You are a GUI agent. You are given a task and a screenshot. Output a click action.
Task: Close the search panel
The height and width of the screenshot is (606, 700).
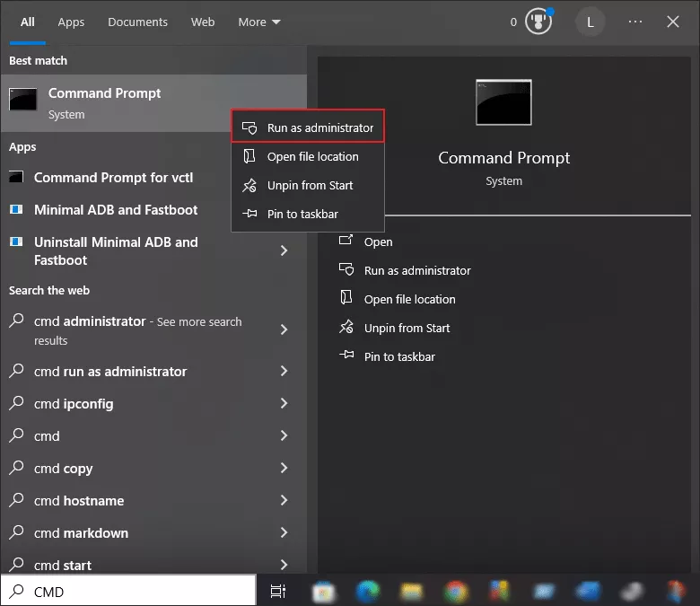(x=673, y=22)
